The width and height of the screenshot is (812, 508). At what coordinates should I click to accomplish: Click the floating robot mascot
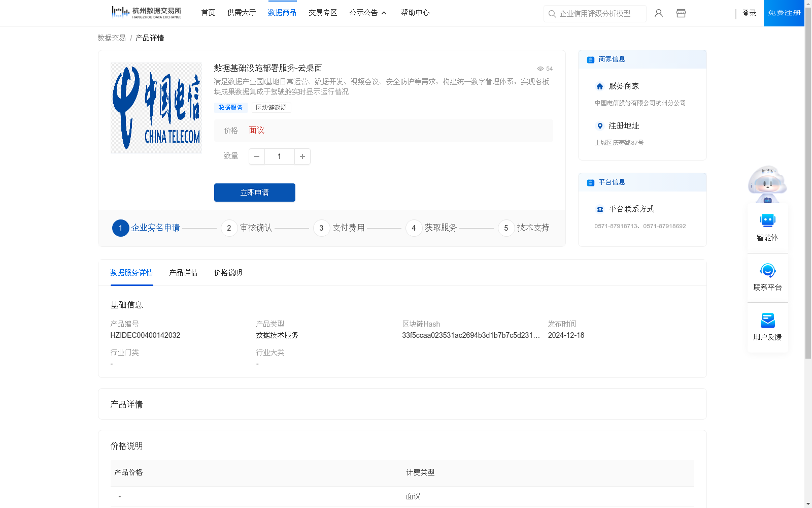coord(767,184)
